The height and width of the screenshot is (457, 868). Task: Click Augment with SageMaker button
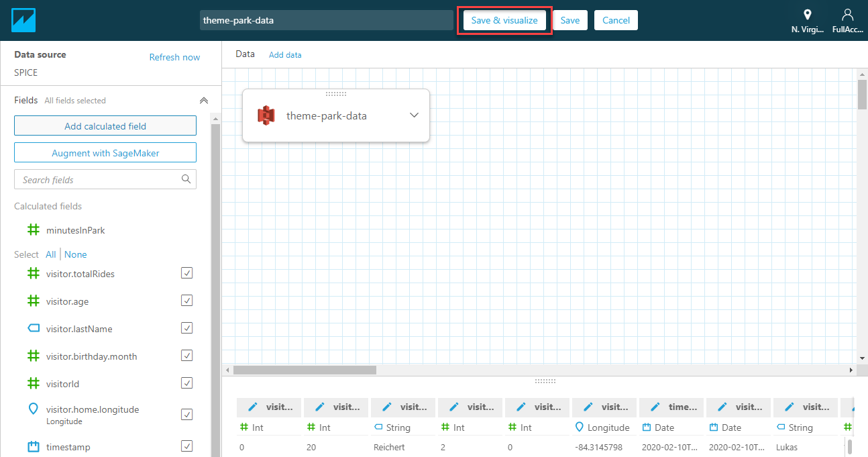pyautogui.click(x=105, y=152)
